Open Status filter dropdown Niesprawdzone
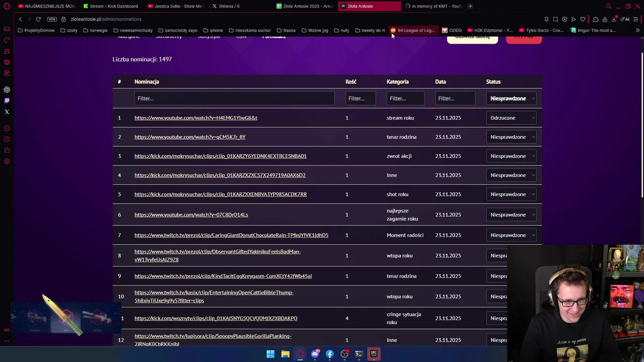This screenshot has height=362, width=644. click(x=512, y=99)
